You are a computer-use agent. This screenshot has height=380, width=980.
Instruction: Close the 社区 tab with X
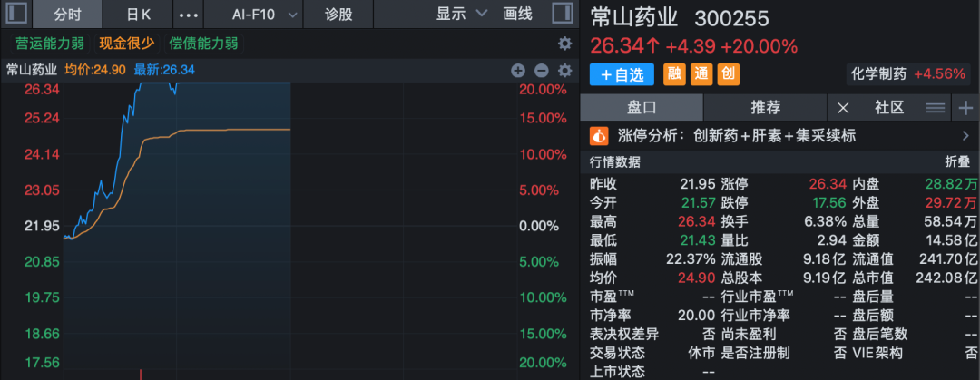[842, 108]
